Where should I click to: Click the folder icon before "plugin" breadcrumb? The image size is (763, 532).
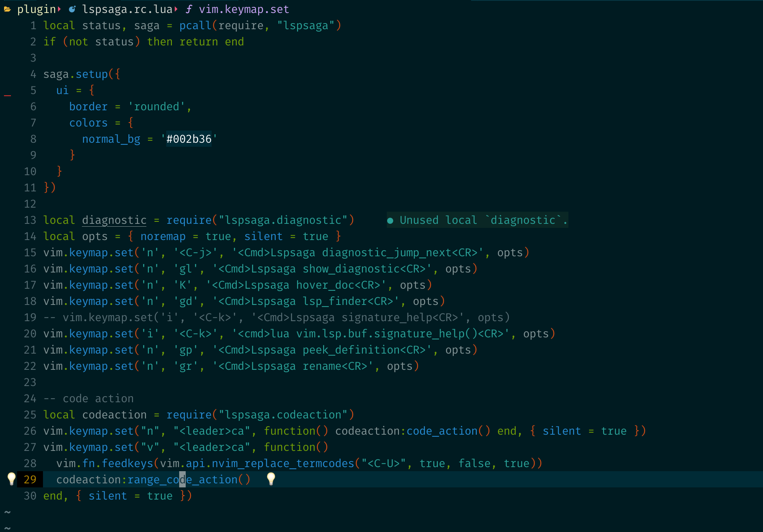[x=8, y=9]
